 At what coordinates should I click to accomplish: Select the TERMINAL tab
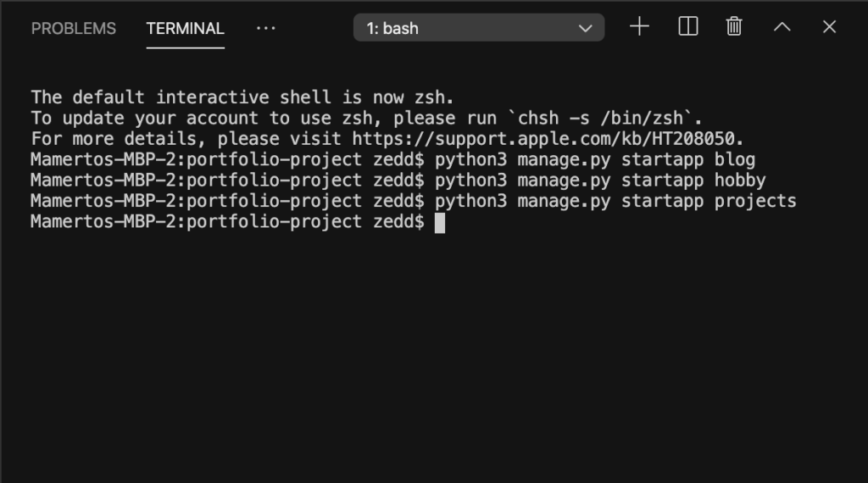186,28
